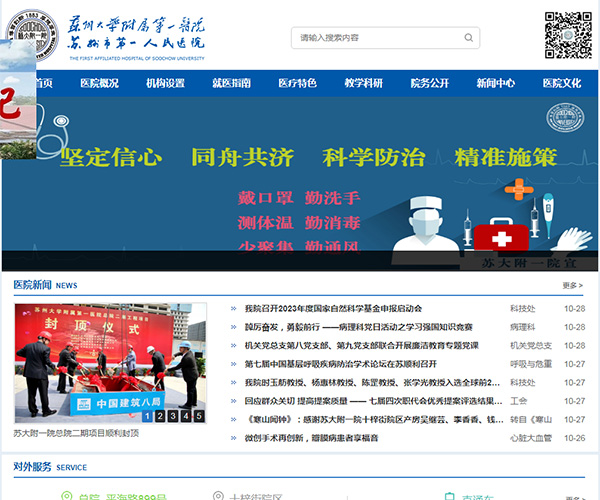Screen dimensions: 600x500
Task: Switch to slide 1 in news carousel
Action: click(148, 416)
